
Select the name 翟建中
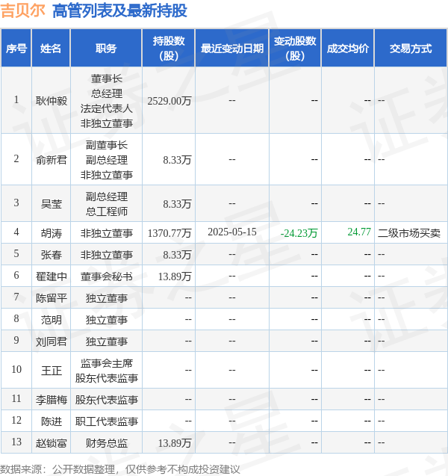[52, 276]
